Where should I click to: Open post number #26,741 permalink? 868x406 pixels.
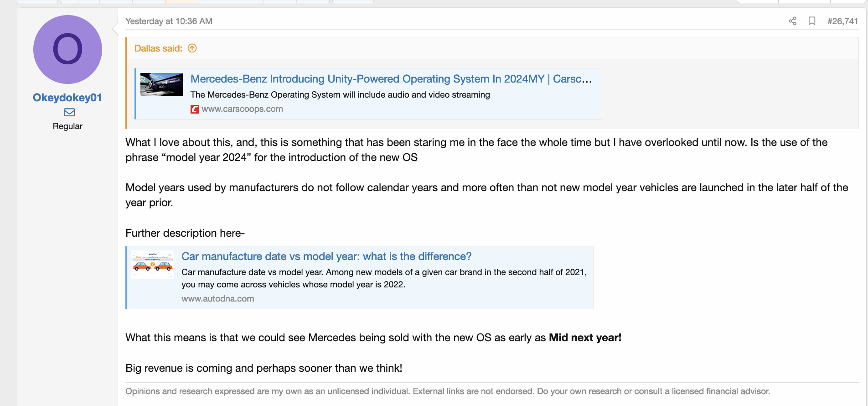coord(842,21)
